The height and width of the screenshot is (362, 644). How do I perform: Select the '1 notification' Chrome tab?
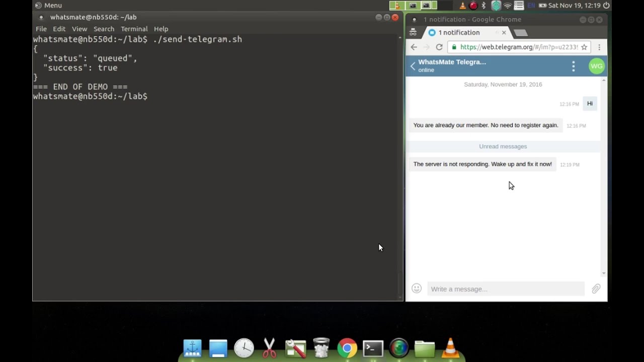(x=459, y=33)
